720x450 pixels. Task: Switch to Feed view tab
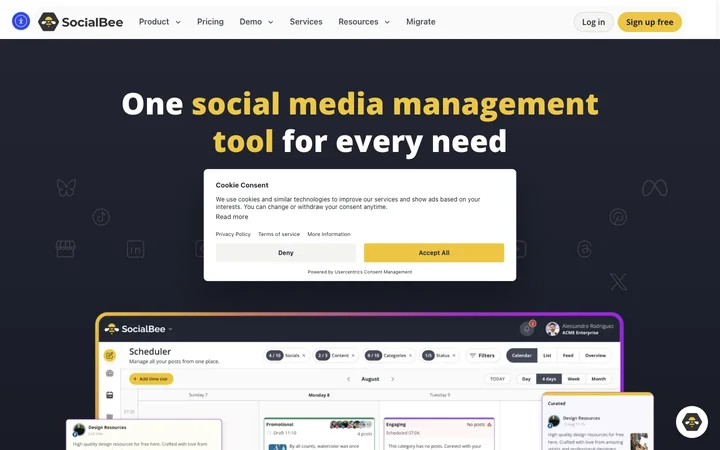pos(568,355)
